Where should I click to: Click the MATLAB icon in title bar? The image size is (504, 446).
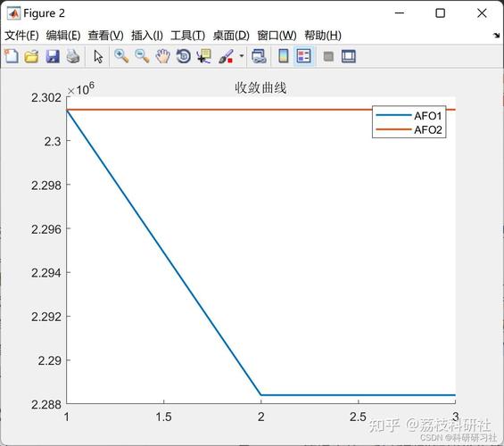pyautogui.click(x=13, y=13)
